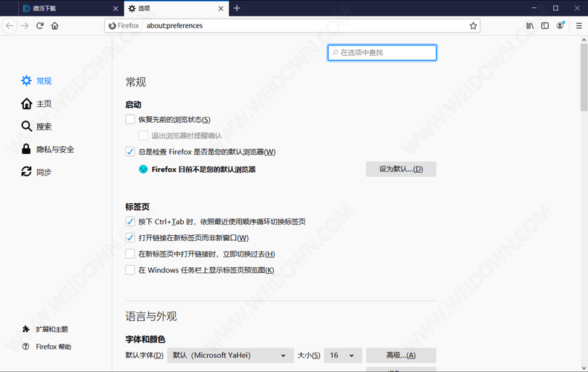Click the Firefox 目前不是您的默认浏览器 text
Image resolution: width=588 pixels, height=372 pixels.
tap(204, 169)
